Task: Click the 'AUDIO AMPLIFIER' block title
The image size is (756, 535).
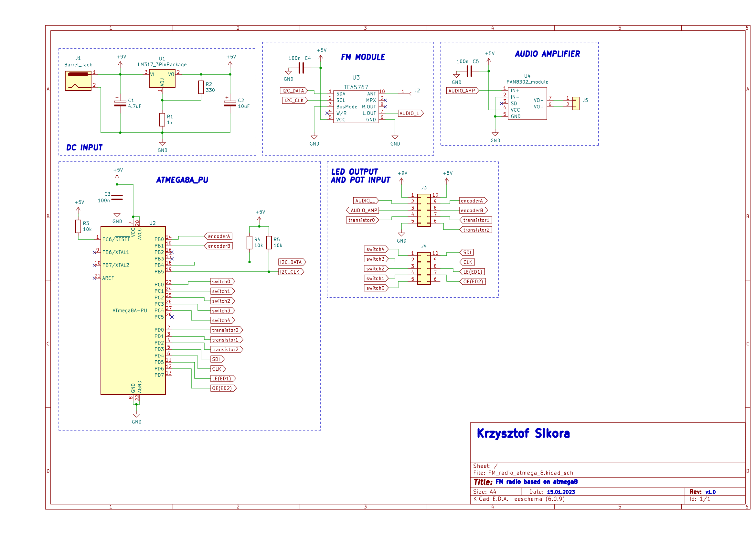Action: point(547,54)
